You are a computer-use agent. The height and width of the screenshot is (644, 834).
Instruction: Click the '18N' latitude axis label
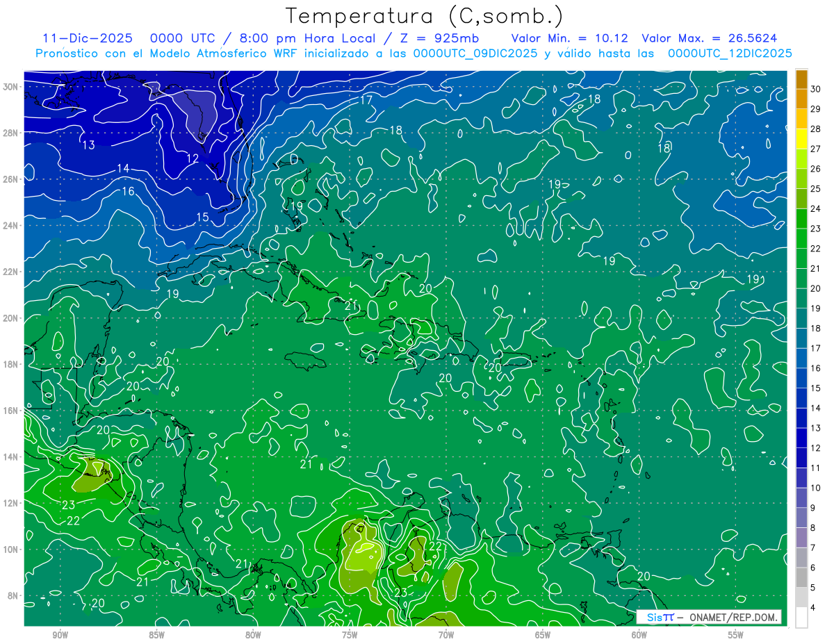point(10,364)
